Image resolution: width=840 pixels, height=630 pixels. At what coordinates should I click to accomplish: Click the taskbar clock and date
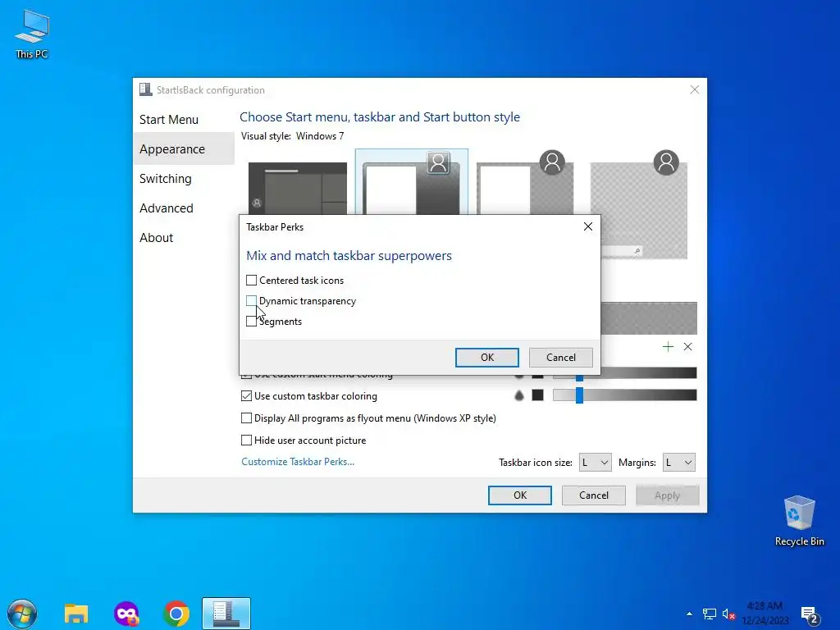click(765, 614)
